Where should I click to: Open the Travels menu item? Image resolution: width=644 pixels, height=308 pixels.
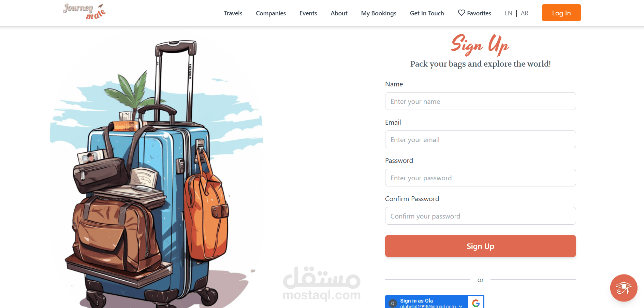[x=233, y=13]
